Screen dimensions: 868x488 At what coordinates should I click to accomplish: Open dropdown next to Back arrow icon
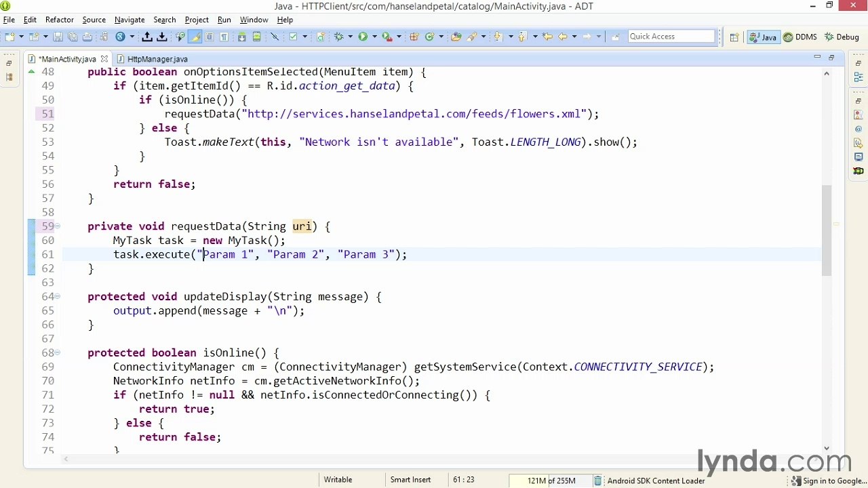click(x=574, y=37)
